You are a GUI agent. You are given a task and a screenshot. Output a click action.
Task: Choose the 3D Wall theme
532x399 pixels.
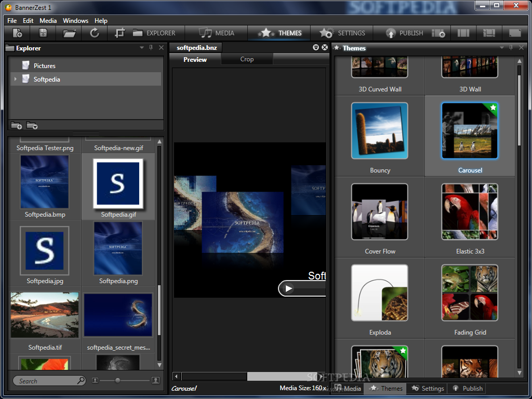click(x=470, y=76)
